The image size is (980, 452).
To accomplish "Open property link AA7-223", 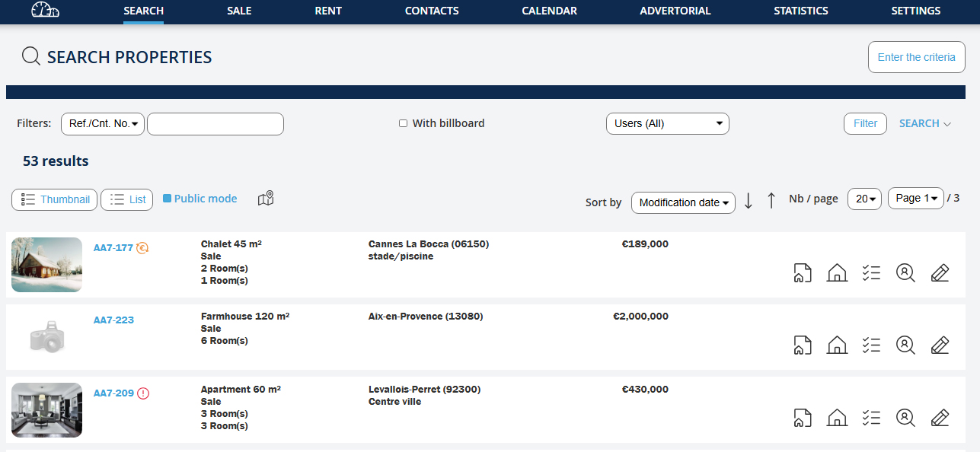I will [113, 320].
